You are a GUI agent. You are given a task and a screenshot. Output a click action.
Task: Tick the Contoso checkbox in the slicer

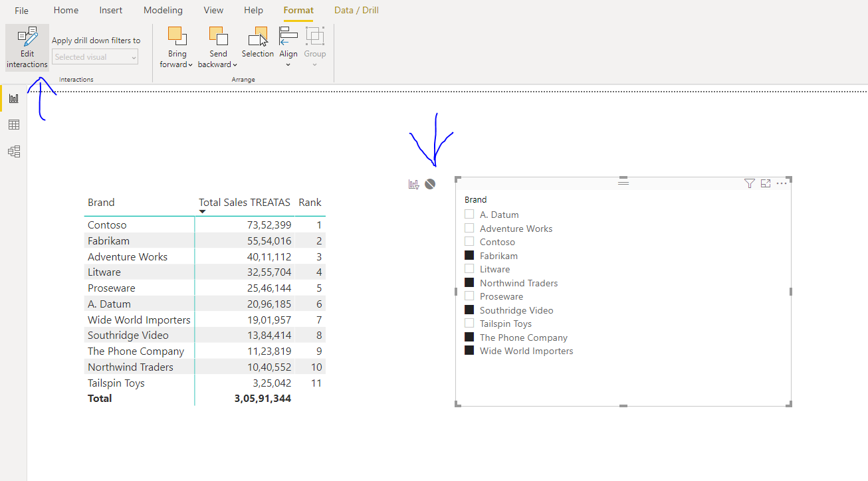(469, 242)
